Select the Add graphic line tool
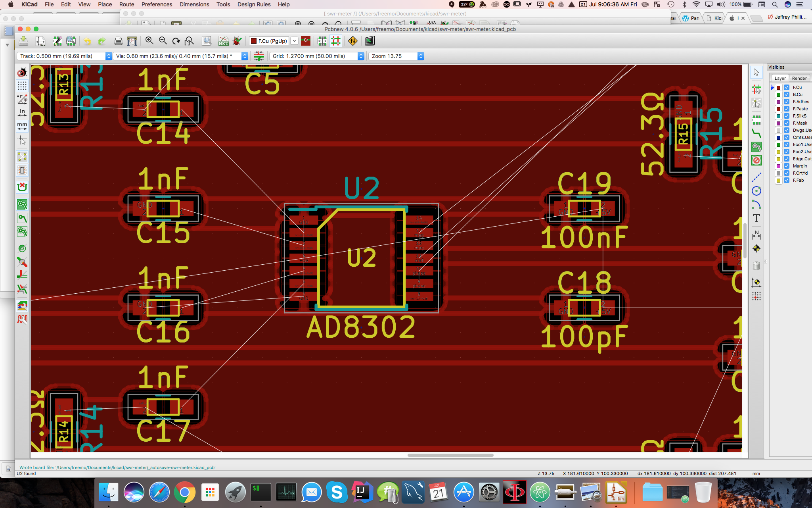Image resolution: width=812 pixels, height=508 pixels. point(756,177)
